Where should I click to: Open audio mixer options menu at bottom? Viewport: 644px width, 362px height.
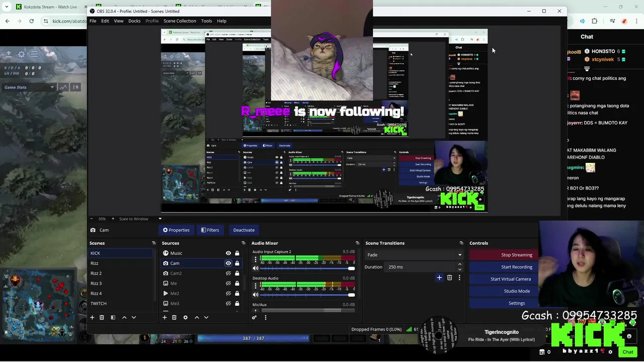[x=266, y=317]
